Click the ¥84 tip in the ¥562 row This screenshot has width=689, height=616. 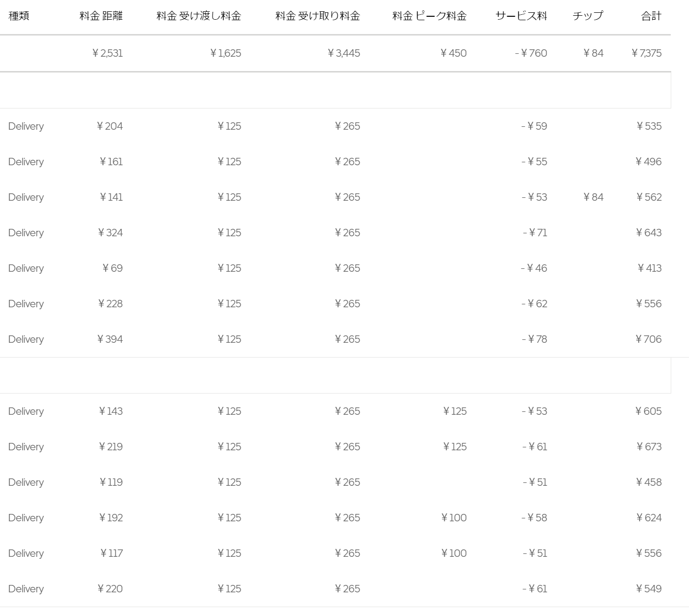[x=593, y=197]
